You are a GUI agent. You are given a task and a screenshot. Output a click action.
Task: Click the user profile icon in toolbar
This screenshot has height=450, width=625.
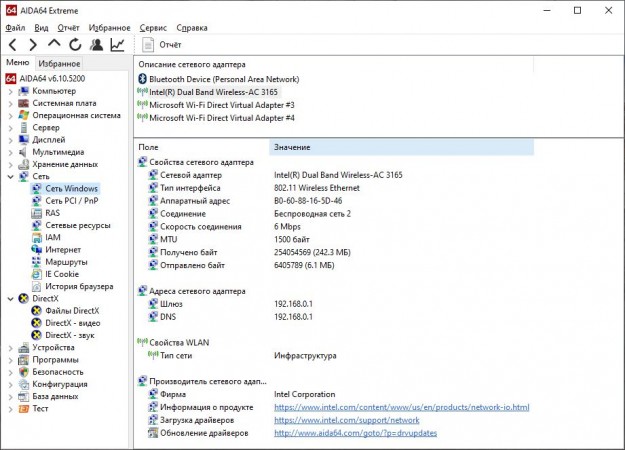tap(96, 44)
